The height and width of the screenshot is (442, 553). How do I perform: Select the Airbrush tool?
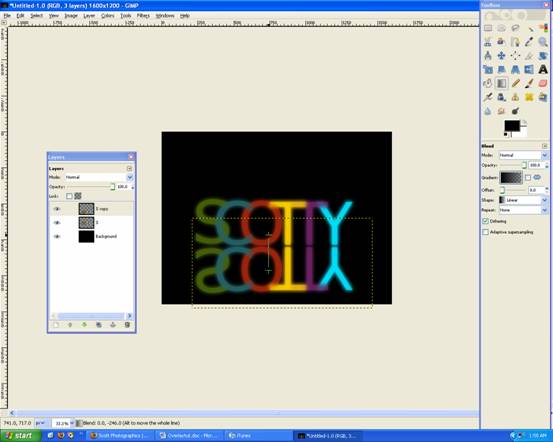488,97
